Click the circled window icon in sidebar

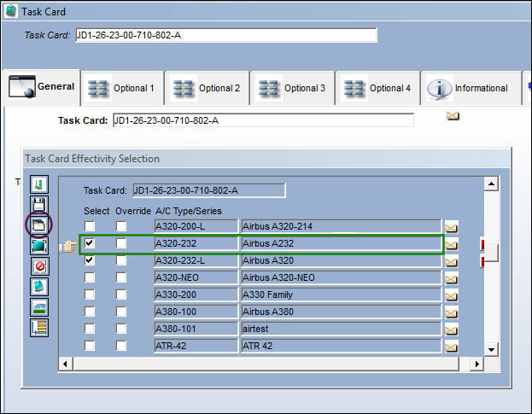[x=39, y=224]
